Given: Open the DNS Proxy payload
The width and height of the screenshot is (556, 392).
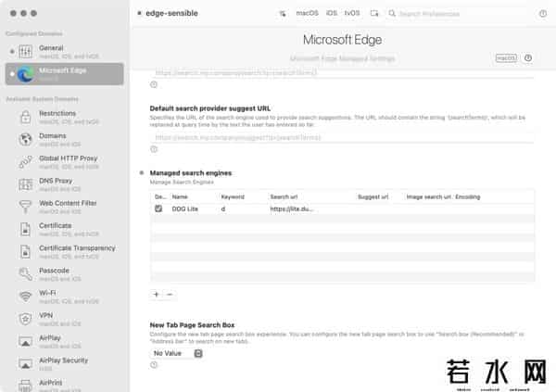Looking at the screenshot, I should [65, 184].
